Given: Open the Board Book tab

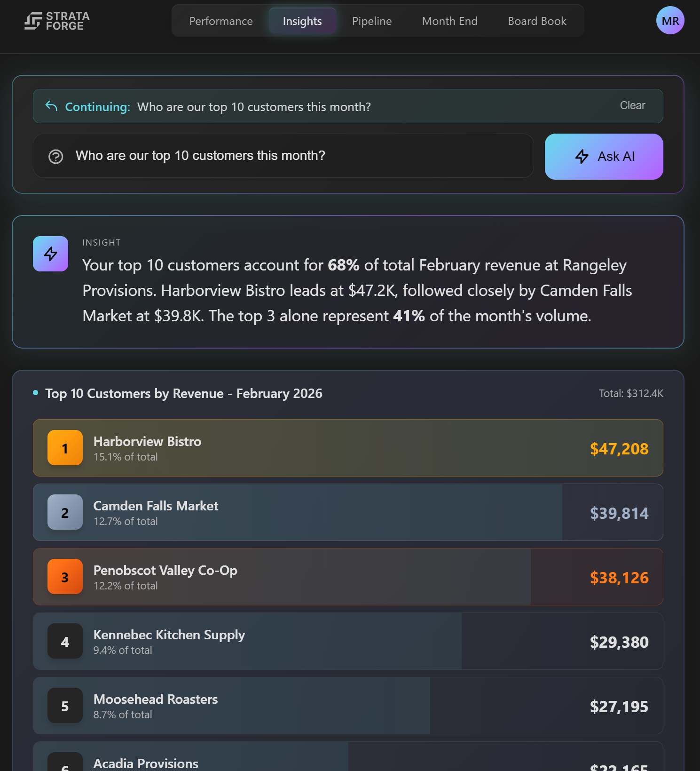Looking at the screenshot, I should coord(537,21).
